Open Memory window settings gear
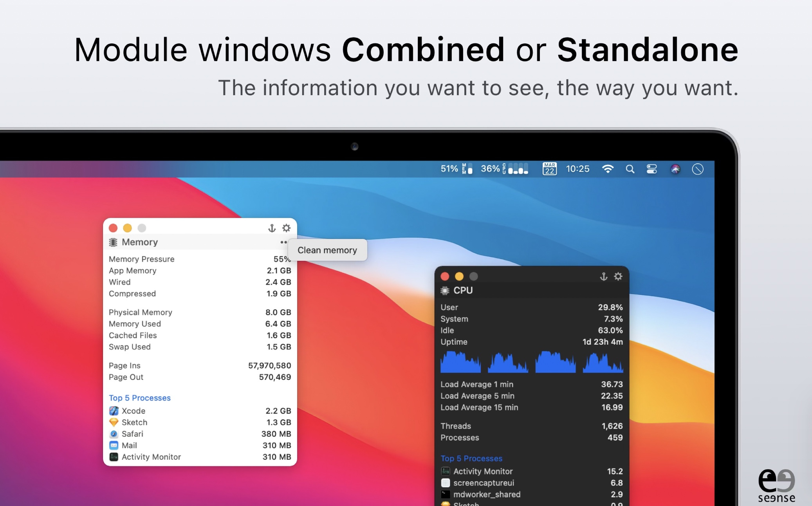This screenshot has width=812, height=506. point(287,228)
